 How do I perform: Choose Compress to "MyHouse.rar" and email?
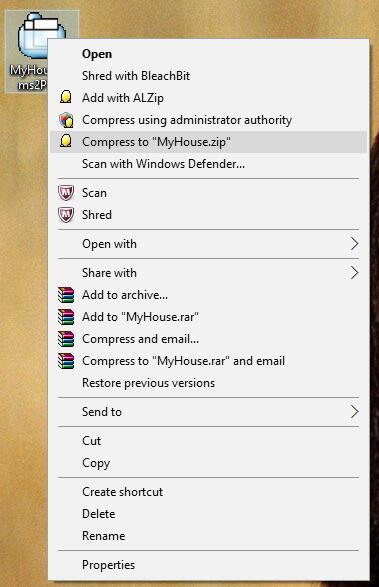tap(208, 361)
